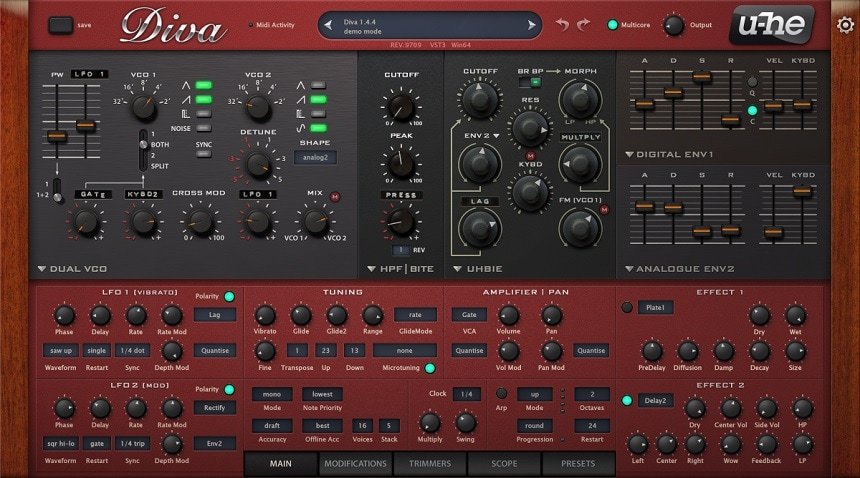Toggle VCO 1 NOISE button
Image resolution: width=860 pixels, height=478 pixels.
[203, 128]
